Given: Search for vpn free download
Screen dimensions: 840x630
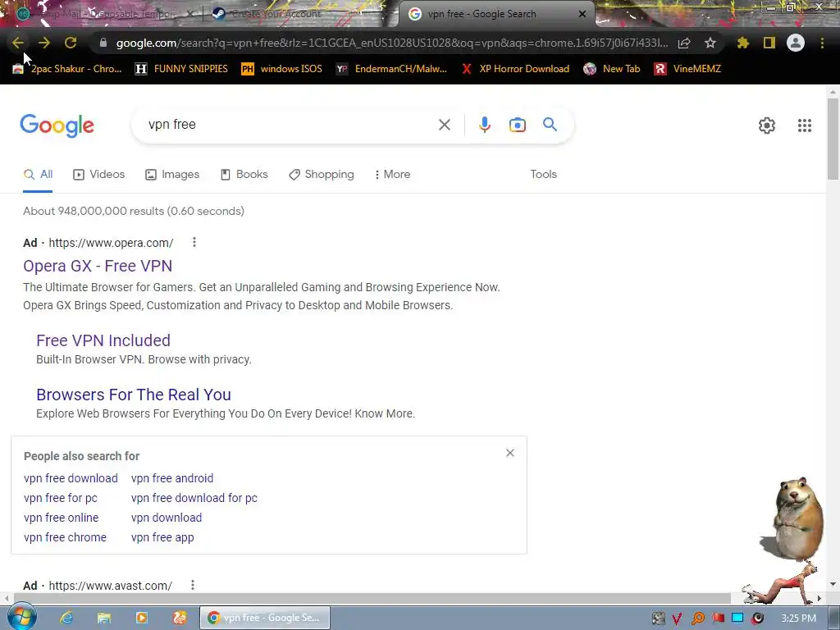Looking at the screenshot, I should (71, 478).
